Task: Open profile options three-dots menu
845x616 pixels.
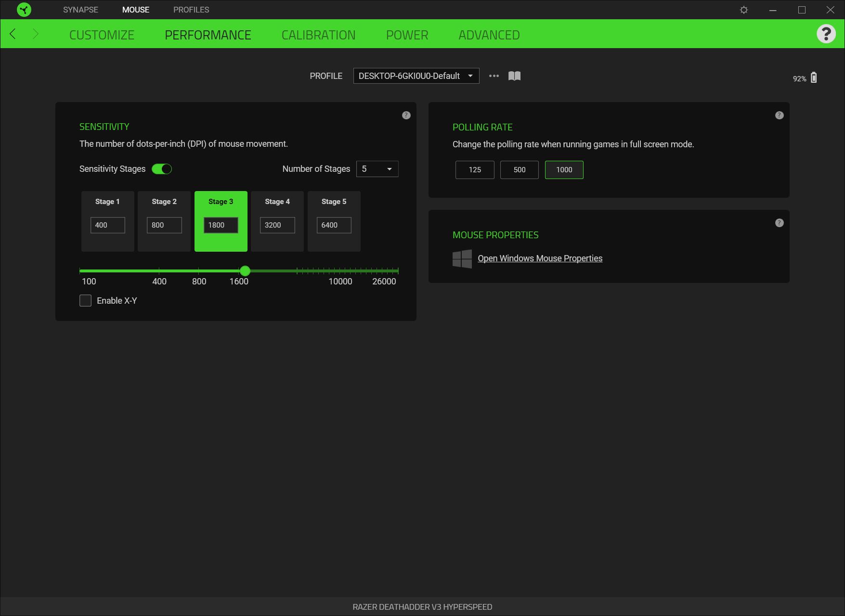Action: click(x=494, y=76)
